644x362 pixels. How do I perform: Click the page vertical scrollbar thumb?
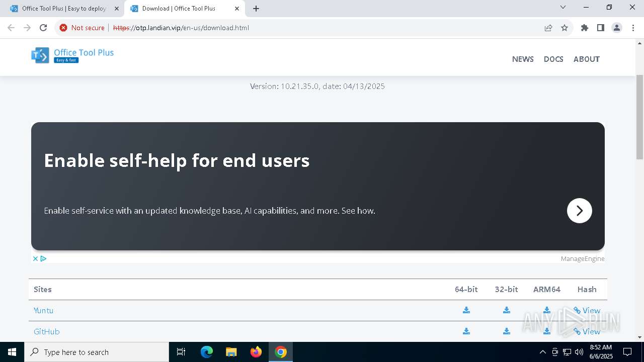pyautogui.click(x=640, y=117)
